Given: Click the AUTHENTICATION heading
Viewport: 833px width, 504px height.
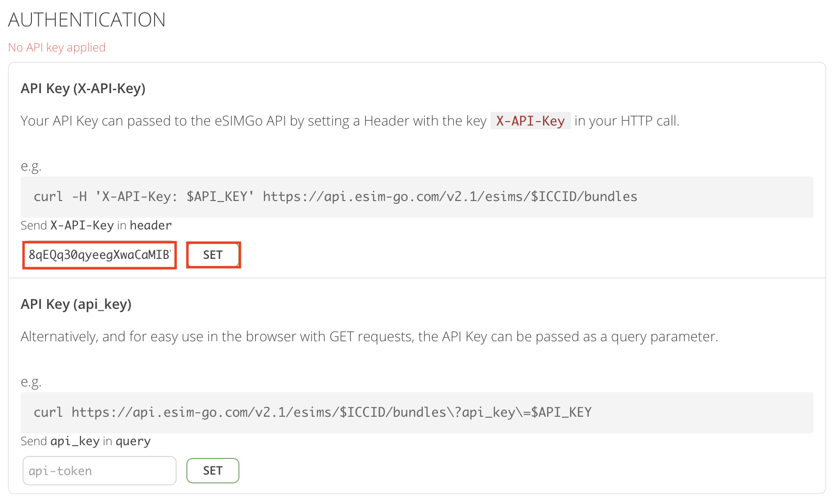Looking at the screenshot, I should click(x=87, y=20).
